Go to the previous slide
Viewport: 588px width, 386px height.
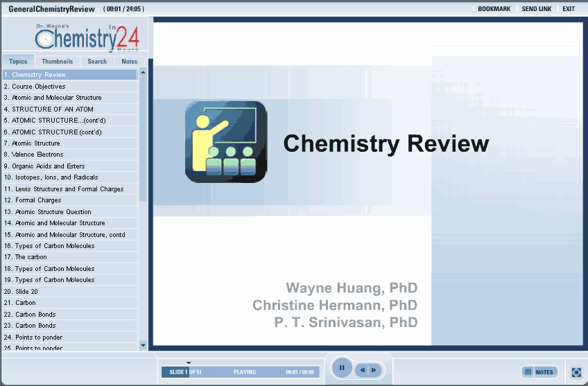pos(363,370)
